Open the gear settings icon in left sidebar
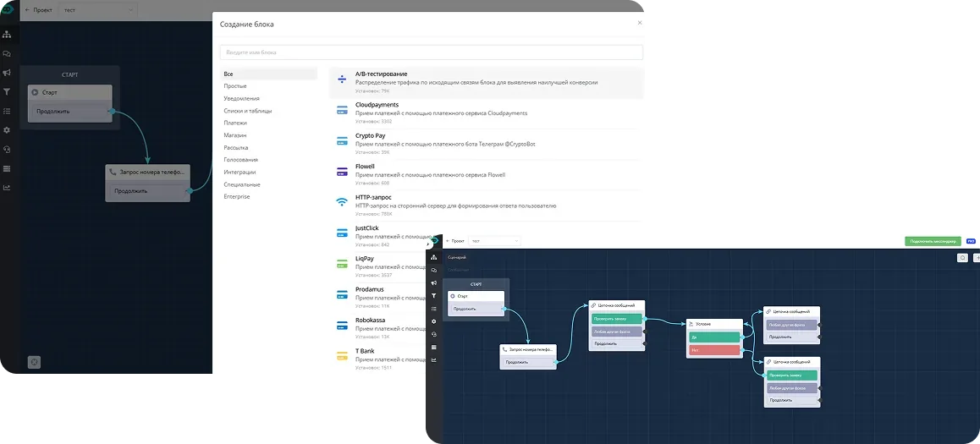Viewport: 980px width, 444px height. pyautogui.click(x=7, y=130)
